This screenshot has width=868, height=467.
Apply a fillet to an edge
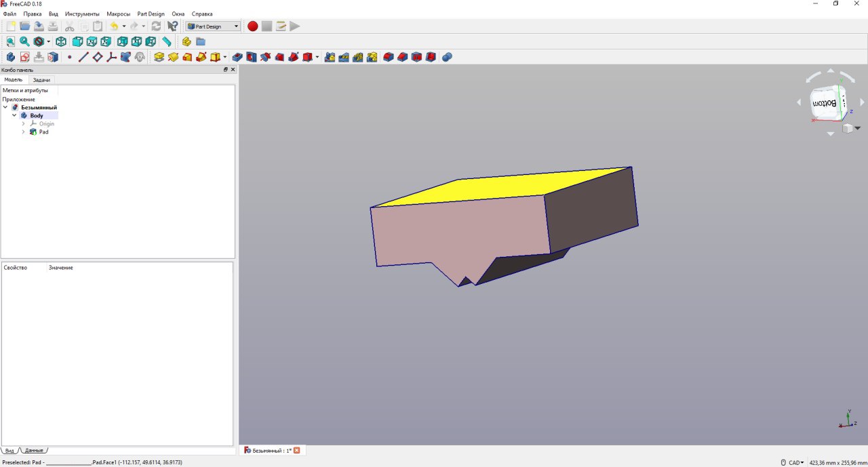tap(388, 57)
